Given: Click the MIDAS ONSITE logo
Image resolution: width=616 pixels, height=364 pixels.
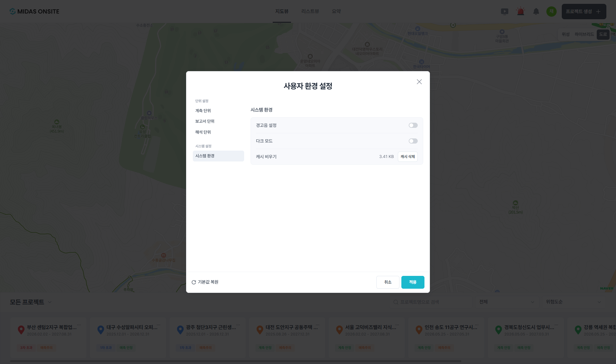Looking at the screenshot, I should pyautogui.click(x=34, y=12).
